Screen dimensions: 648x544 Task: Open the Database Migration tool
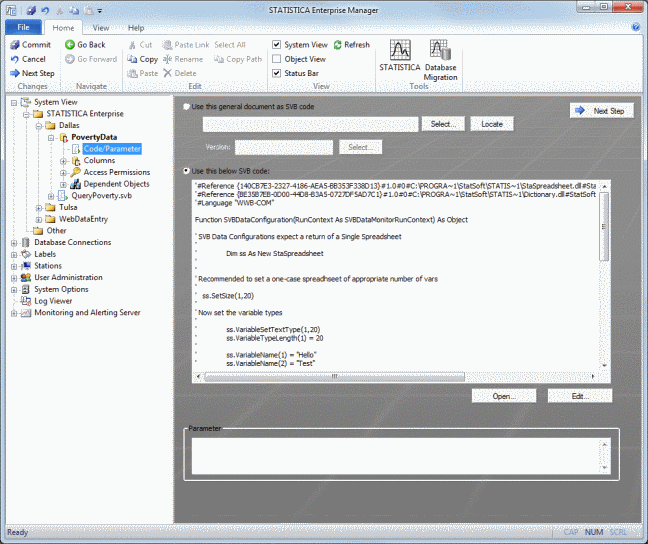(441, 60)
